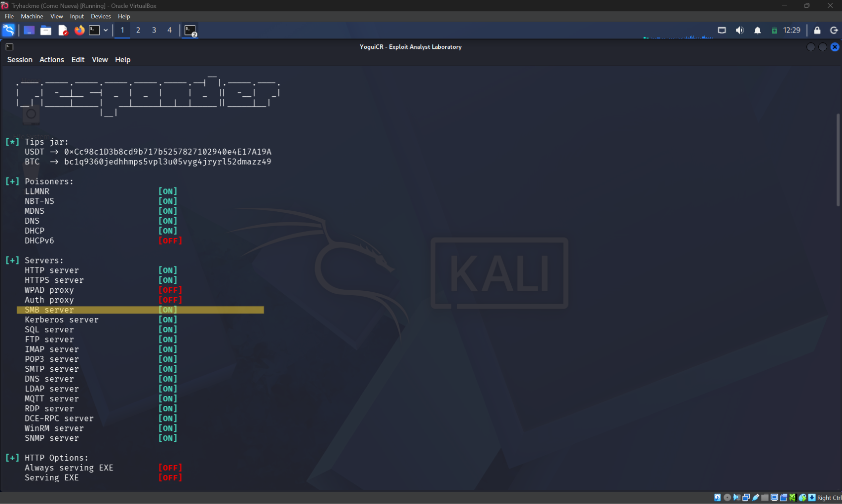This screenshot has height=504, width=842.
Task: Click the VirtualBox display status icon
Action: pyautogui.click(x=774, y=498)
